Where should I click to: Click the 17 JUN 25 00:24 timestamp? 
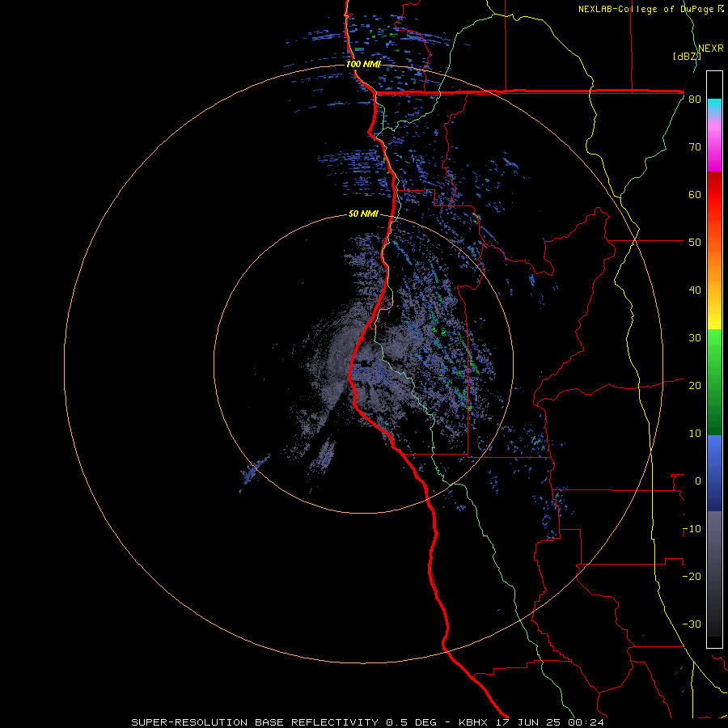pos(551,722)
